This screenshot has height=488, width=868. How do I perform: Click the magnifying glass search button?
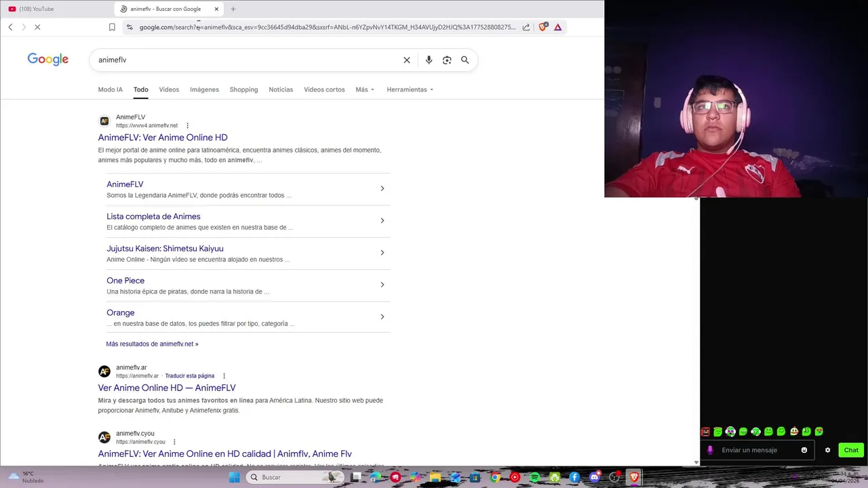click(465, 60)
